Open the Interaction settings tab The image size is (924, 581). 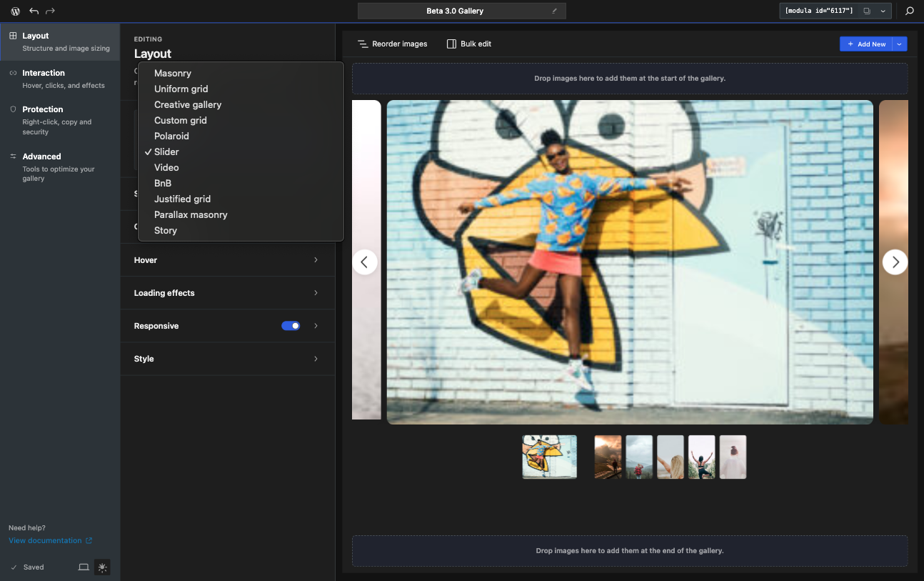pyautogui.click(x=60, y=79)
